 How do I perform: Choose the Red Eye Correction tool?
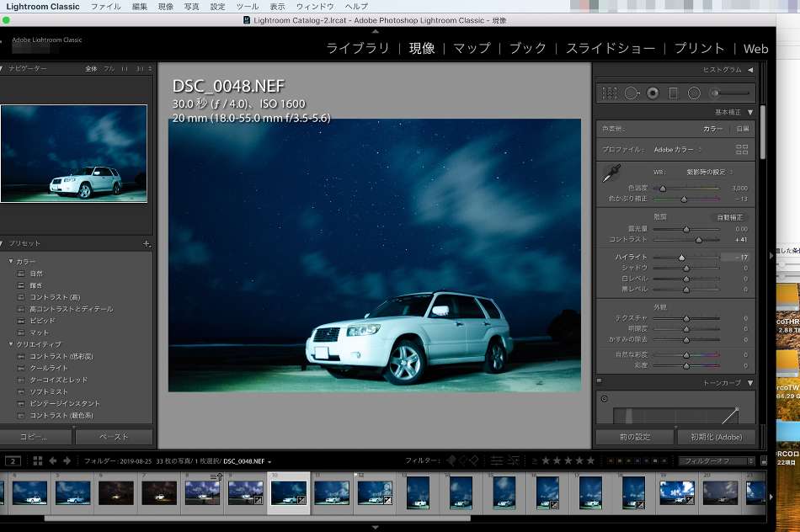[653, 93]
